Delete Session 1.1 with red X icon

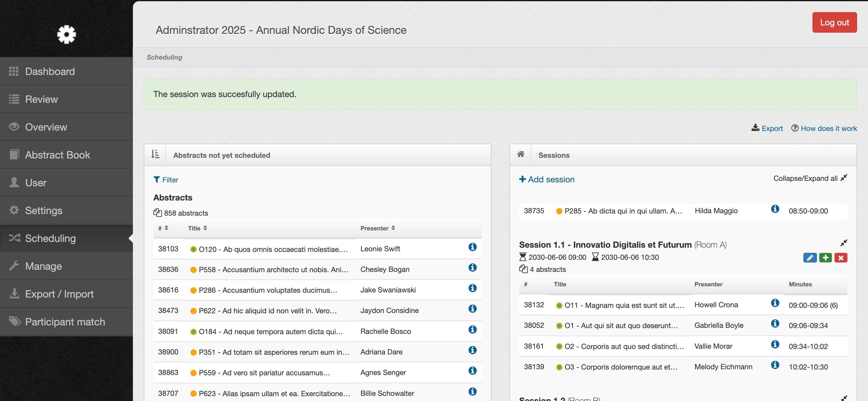(x=841, y=258)
